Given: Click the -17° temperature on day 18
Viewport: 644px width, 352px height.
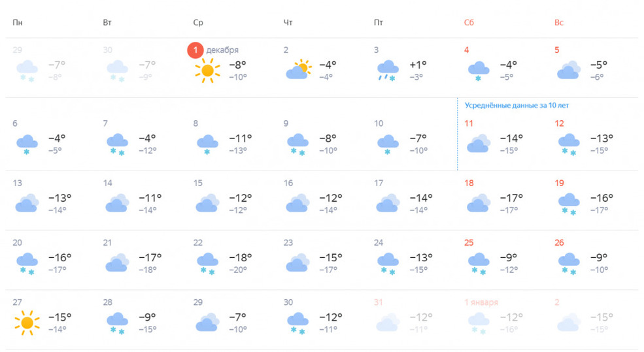Looking at the screenshot, I should point(511,198).
